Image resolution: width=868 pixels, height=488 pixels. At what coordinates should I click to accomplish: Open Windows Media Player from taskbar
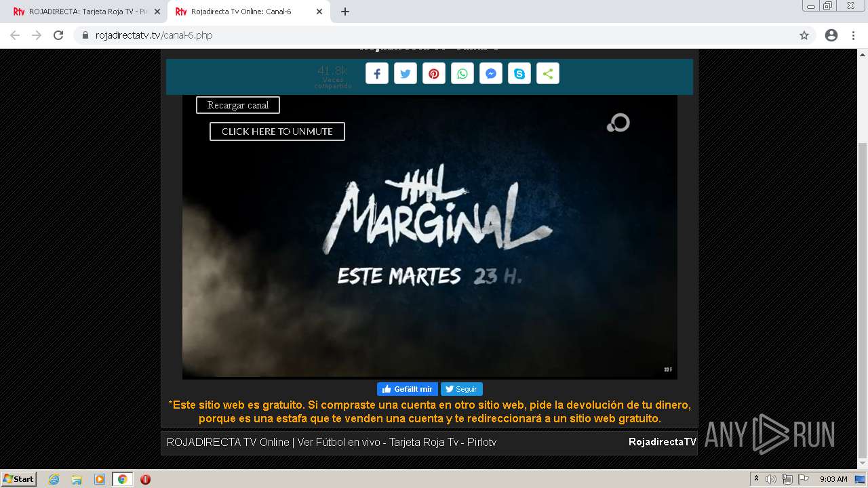tap(100, 479)
